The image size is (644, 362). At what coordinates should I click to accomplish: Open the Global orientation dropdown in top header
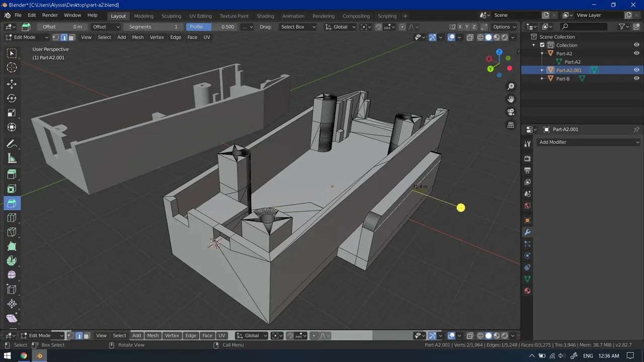[340, 27]
